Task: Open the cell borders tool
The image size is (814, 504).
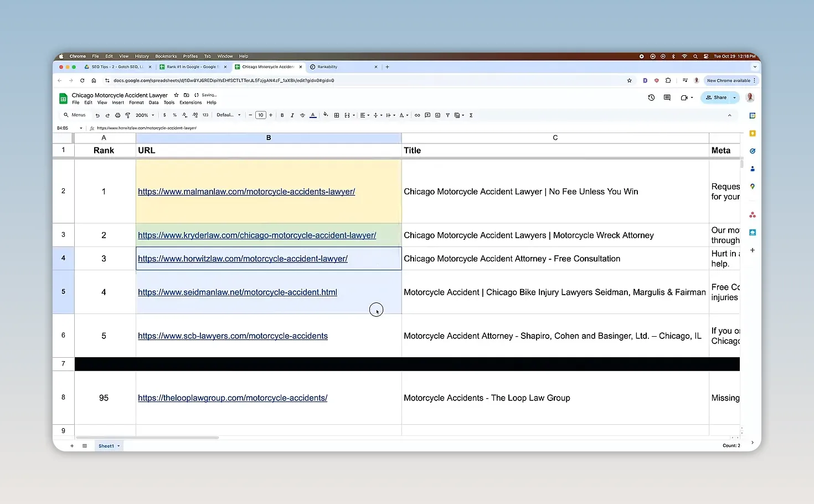Action: pyautogui.click(x=336, y=115)
